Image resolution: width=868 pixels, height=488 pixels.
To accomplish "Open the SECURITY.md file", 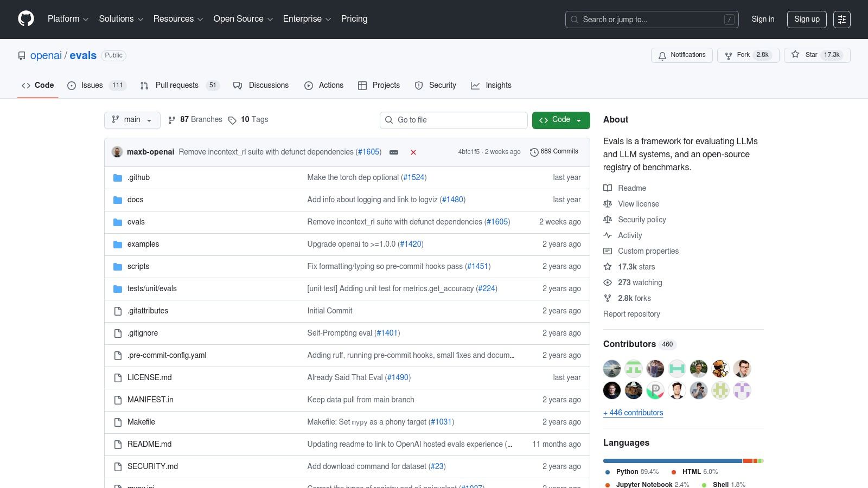I will click(x=152, y=466).
